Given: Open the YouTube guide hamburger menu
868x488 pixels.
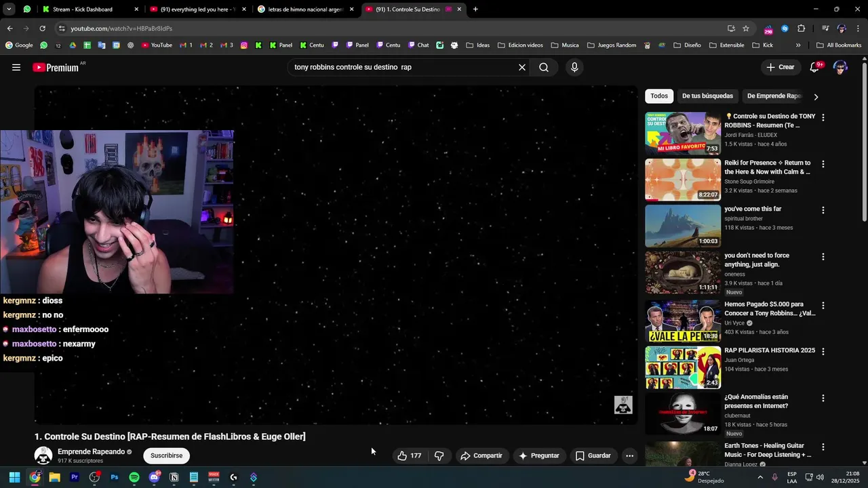Looking at the screenshot, I should pyautogui.click(x=16, y=67).
